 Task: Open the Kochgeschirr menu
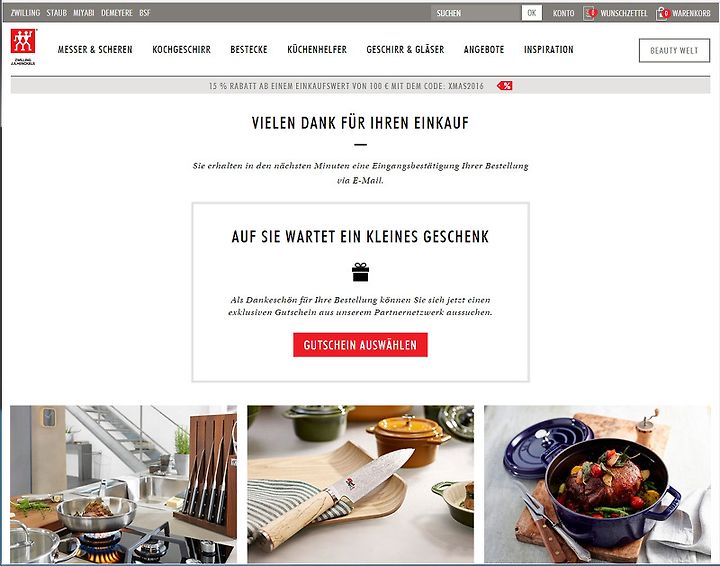point(181,50)
